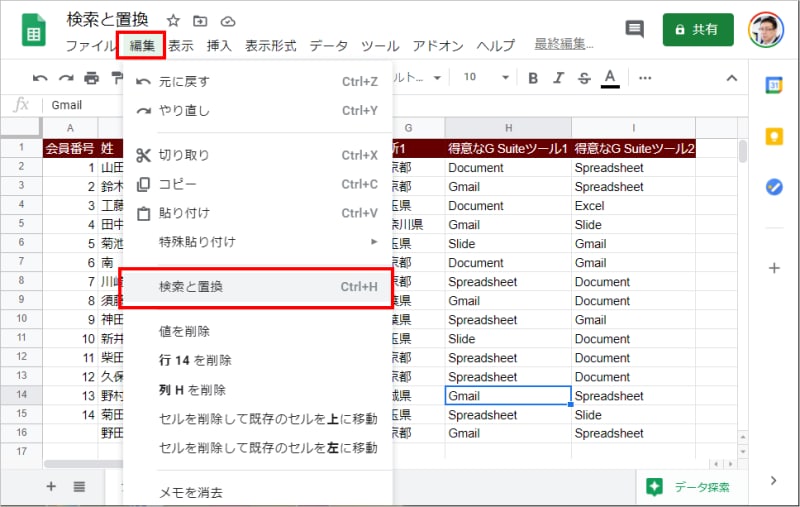800x507 pixels.
Task: Delete cells and shift left (左に移動)
Action: pos(258,448)
